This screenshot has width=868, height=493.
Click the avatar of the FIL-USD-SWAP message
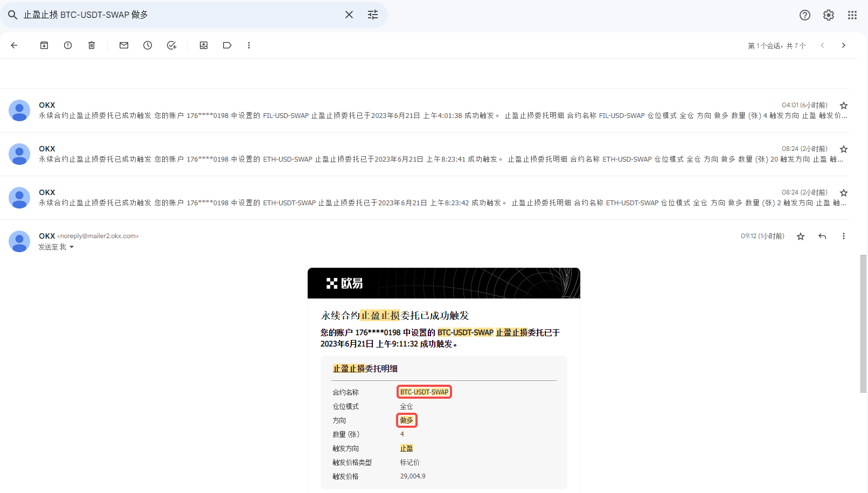pyautogui.click(x=19, y=110)
